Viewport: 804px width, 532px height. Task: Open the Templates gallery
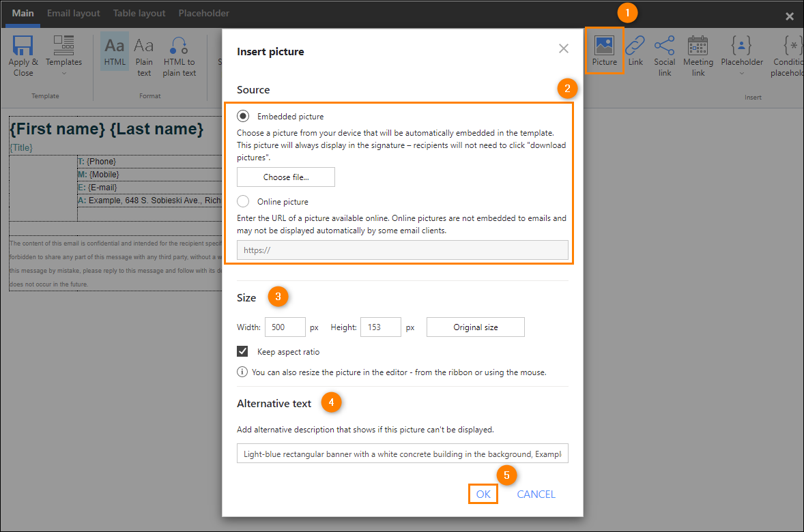click(x=63, y=55)
